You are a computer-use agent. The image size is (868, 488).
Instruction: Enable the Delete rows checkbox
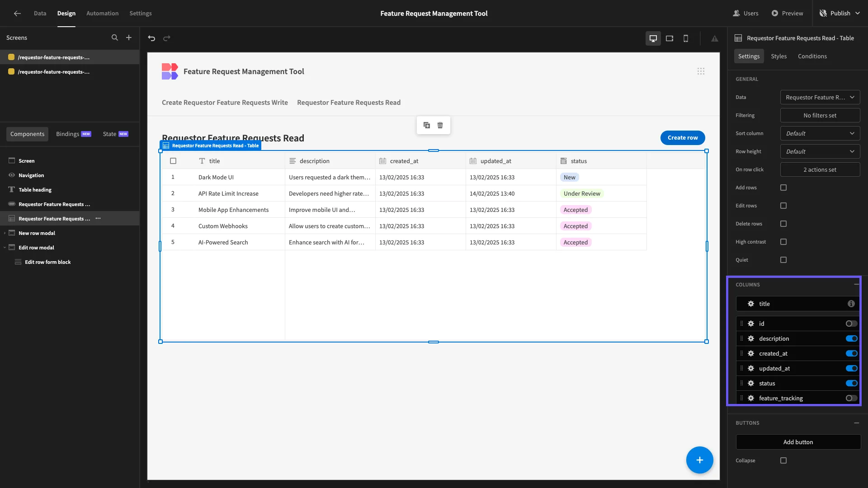[783, 224]
